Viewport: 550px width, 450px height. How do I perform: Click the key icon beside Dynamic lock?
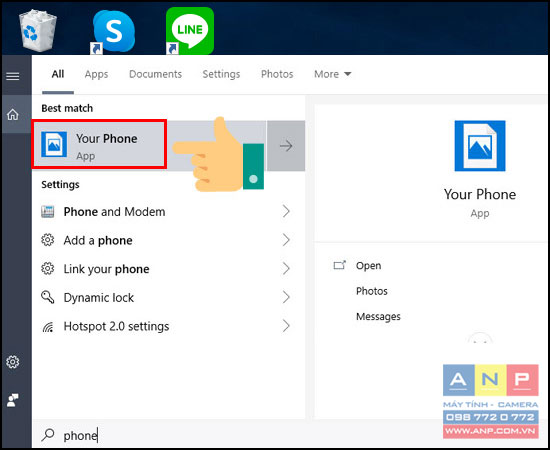48,297
